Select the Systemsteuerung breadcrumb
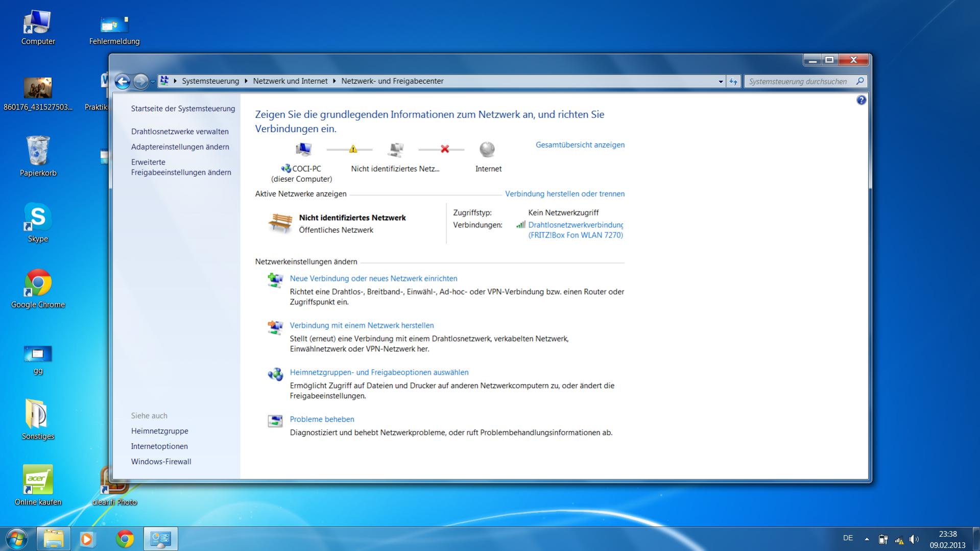 click(210, 81)
